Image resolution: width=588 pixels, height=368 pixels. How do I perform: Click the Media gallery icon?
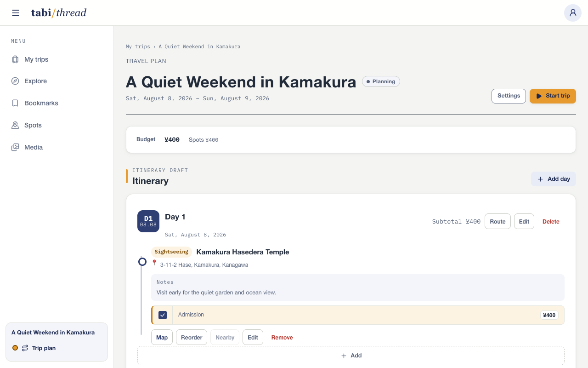click(x=15, y=147)
